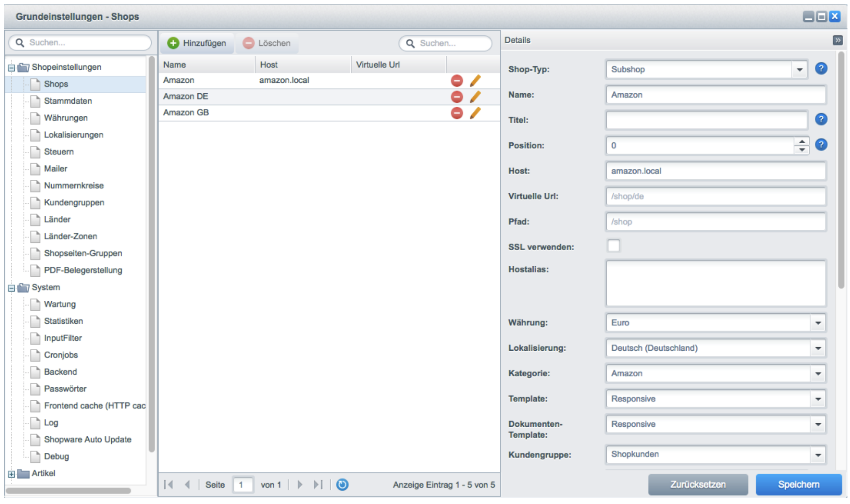Collapse the Shopeinstellungen tree folder
The height and width of the screenshot is (504, 850).
coord(11,68)
